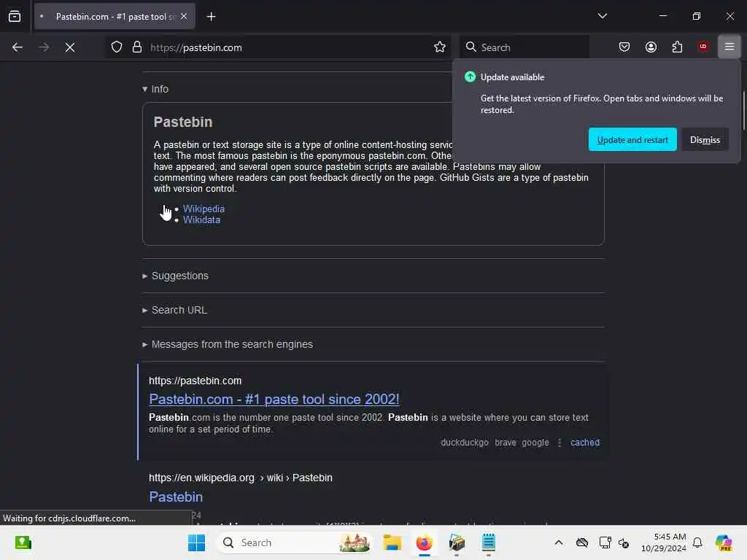
Task: Open the clock showing 5:45 AM
Action: click(664, 542)
